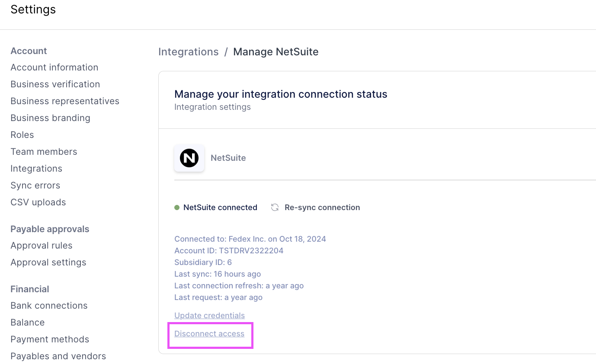The image size is (596, 364).
Task: Click 'Connected to: Fedex Inc.' line
Action: (250, 239)
